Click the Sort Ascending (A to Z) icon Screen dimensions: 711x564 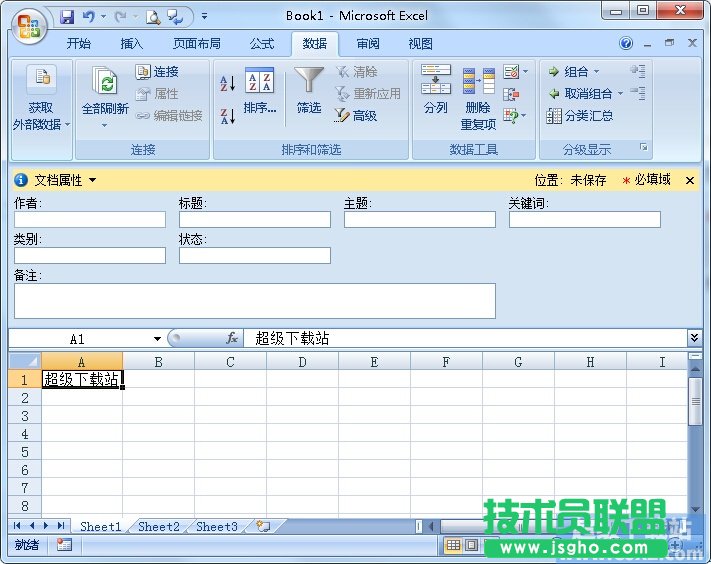click(x=227, y=83)
